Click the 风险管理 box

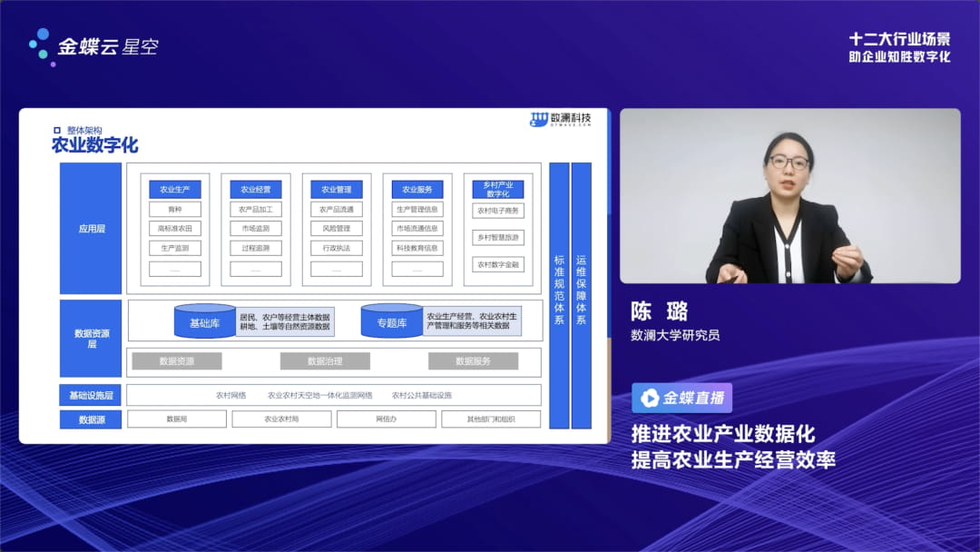[x=337, y=229]
